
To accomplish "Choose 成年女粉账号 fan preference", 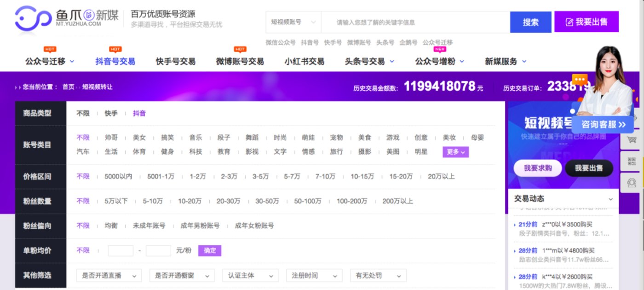I will point(254,226).
